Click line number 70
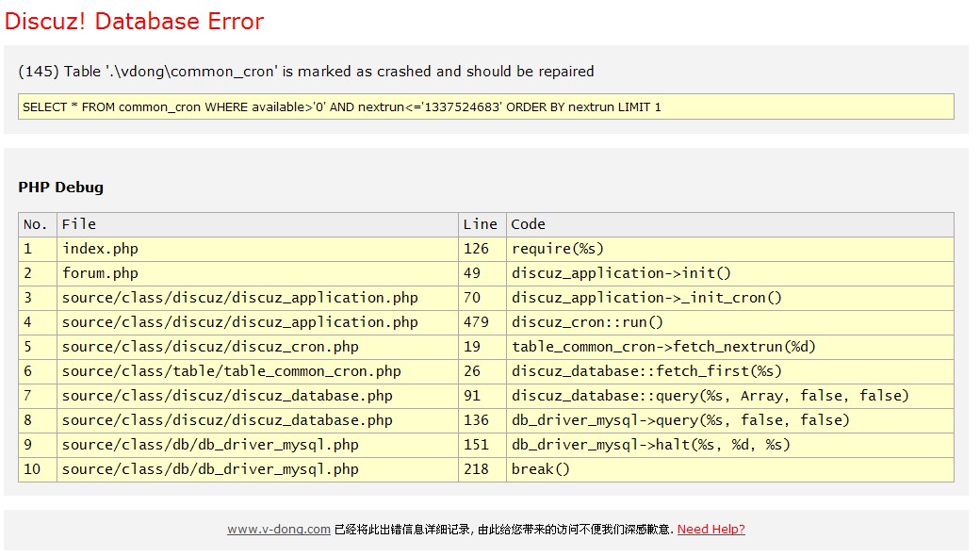The width and height of the screenshot is (980, 556). click(472, 298)
